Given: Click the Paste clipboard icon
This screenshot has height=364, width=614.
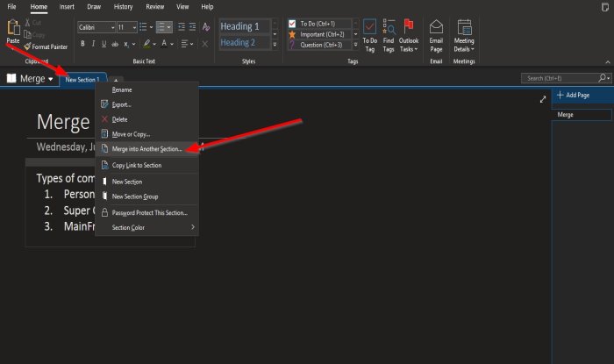Looking at the screenshot, I should [x=13, y=27].
